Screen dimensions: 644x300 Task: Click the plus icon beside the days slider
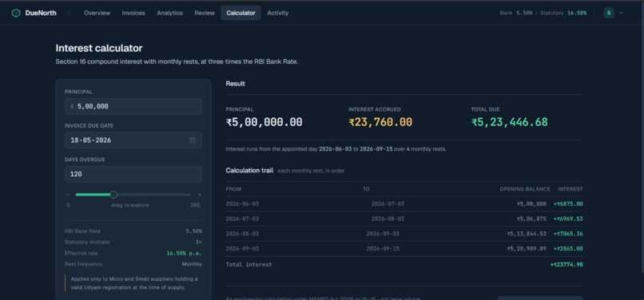click(199, 195)
